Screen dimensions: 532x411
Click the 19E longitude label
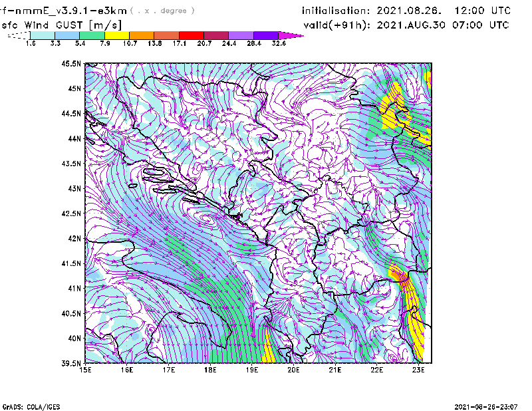[252, 370]
